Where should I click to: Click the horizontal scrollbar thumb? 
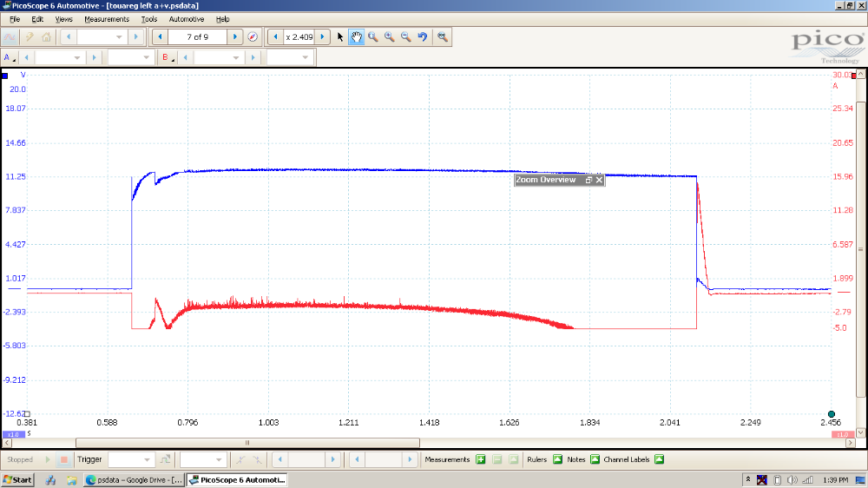247,442
